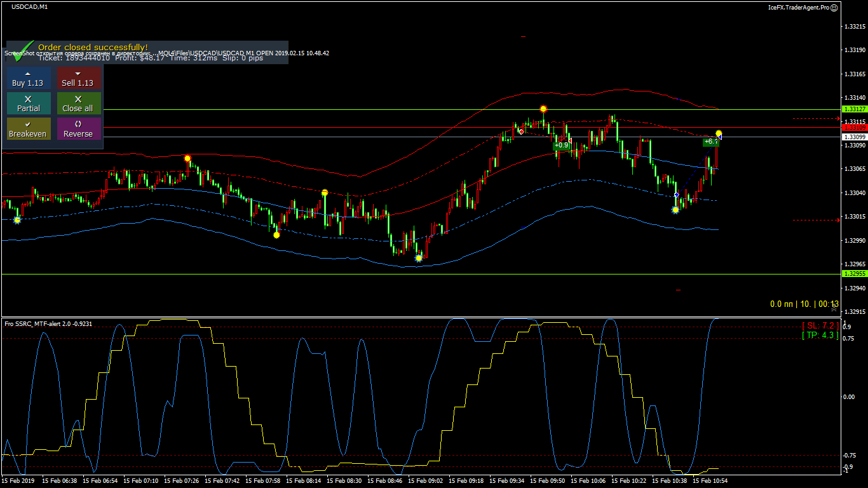Click the yellow signal marker on the 1.33127 line
Screen dimensions: 868x488
[x=543, y=109]
